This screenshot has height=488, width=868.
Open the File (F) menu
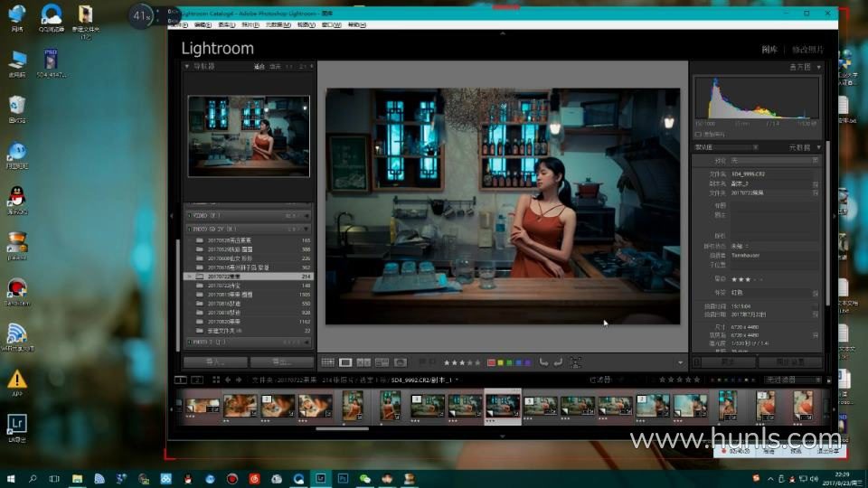tap(179, 25)
